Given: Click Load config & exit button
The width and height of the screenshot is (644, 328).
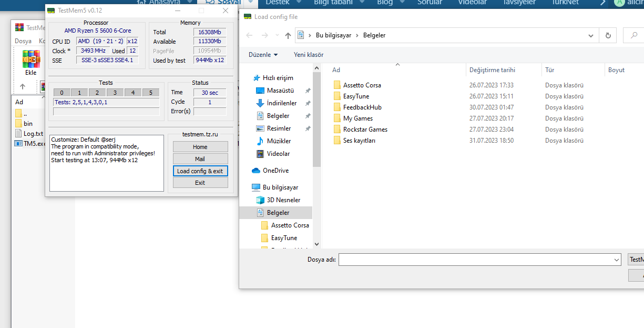Looking at the screenshot, I should [x=200, y=171].
